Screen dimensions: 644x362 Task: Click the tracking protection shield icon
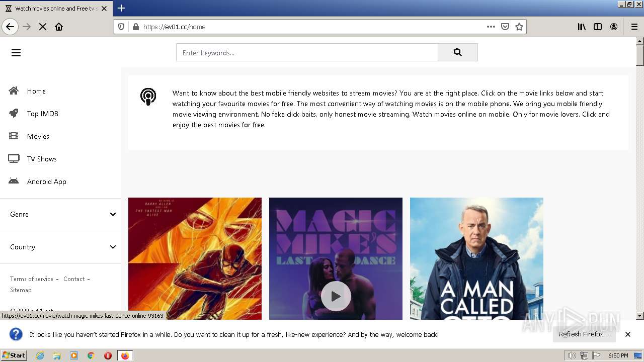click(x=121, y=27)
